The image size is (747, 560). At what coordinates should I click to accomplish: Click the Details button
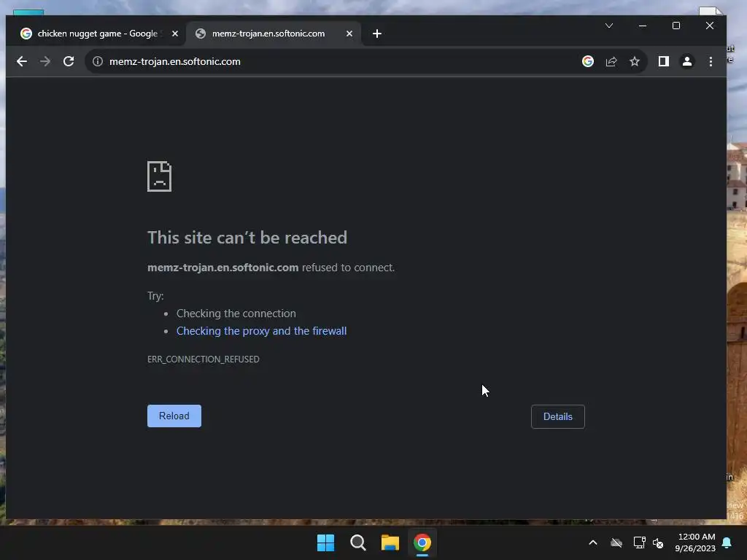coord(558,416)
